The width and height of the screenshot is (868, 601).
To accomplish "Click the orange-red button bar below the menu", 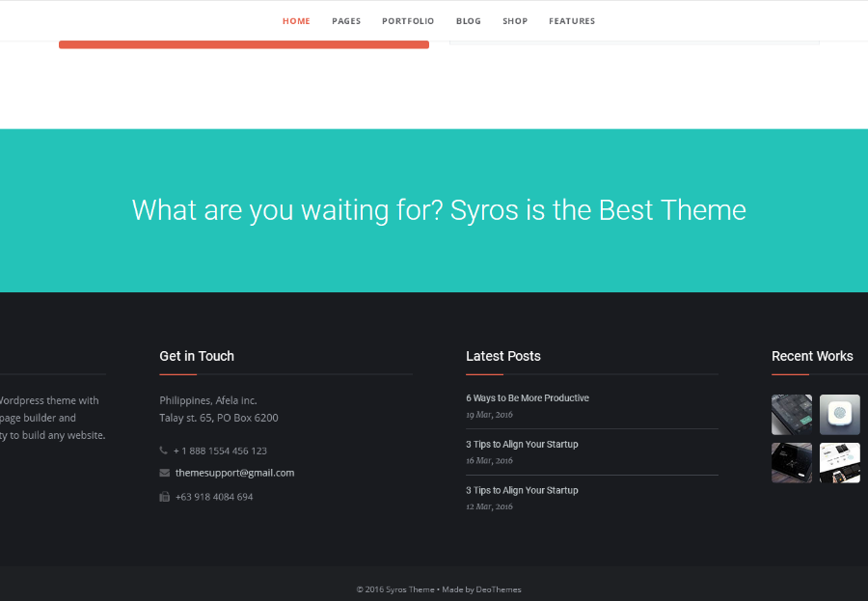I will (244, 44).
